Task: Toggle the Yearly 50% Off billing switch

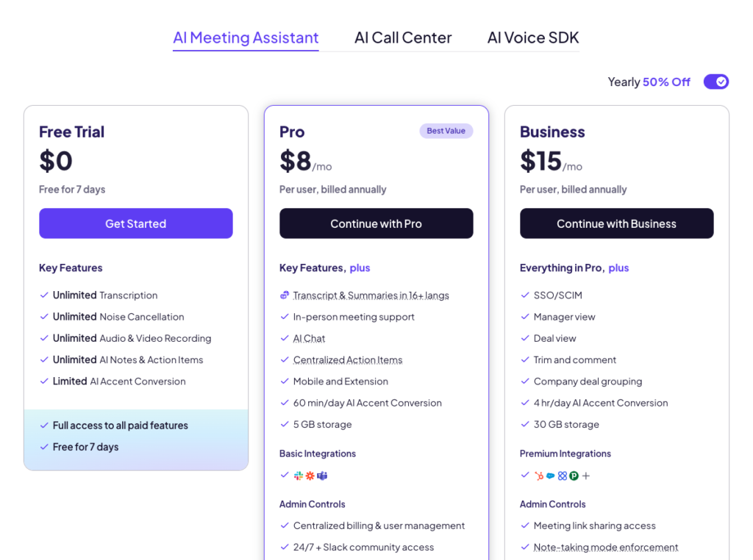Action: tap(715, 82)
